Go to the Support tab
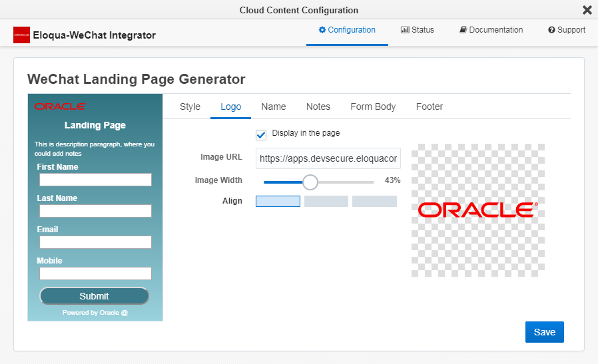The height and width of the screenshot is (364, 598). click(567, 30)
